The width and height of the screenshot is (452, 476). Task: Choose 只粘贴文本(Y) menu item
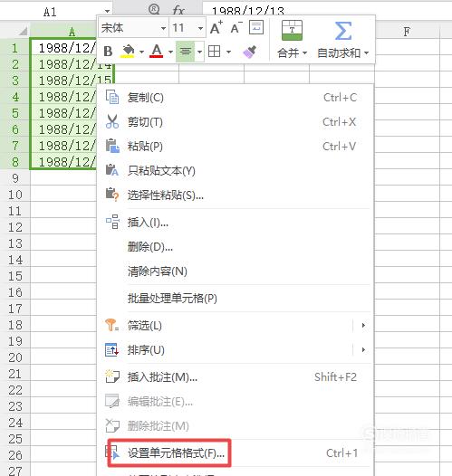pos(236,171)
